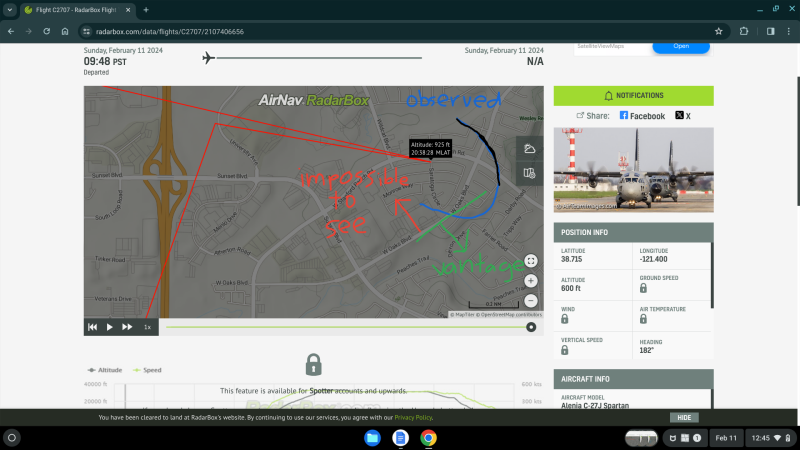This screenshot has height=450, width=800.
Task: Select the altitude value 600 ft
Action: pyautogui.click(x=571, y=288)
